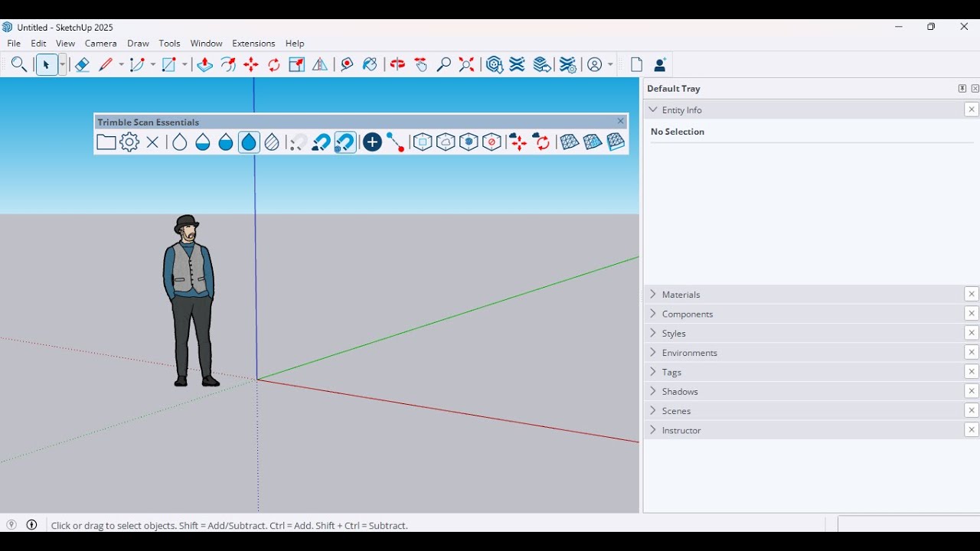This screenshot has width=980, height=551.
Task: Select the hatched droplet option
Action: coord(272,142)
